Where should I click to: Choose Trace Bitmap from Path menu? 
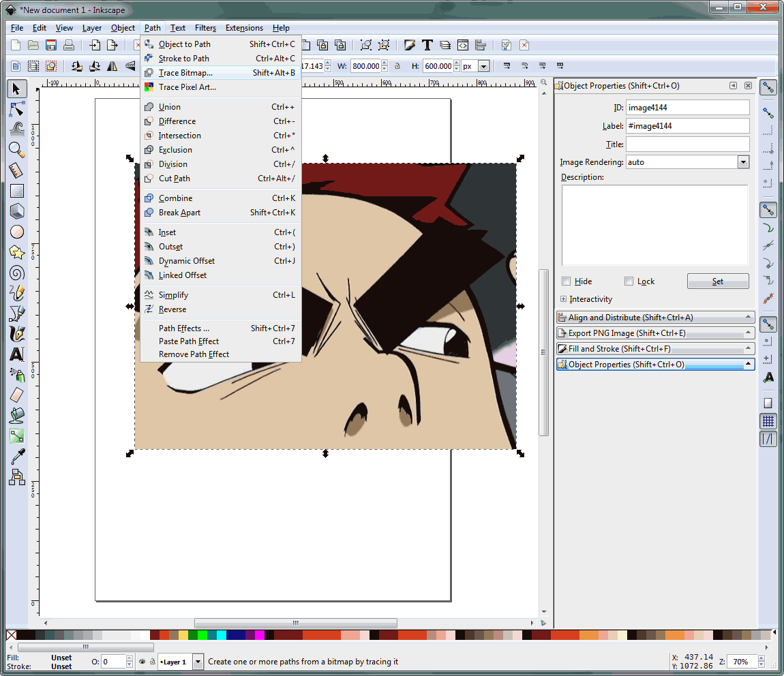click(x=221, y=73)
